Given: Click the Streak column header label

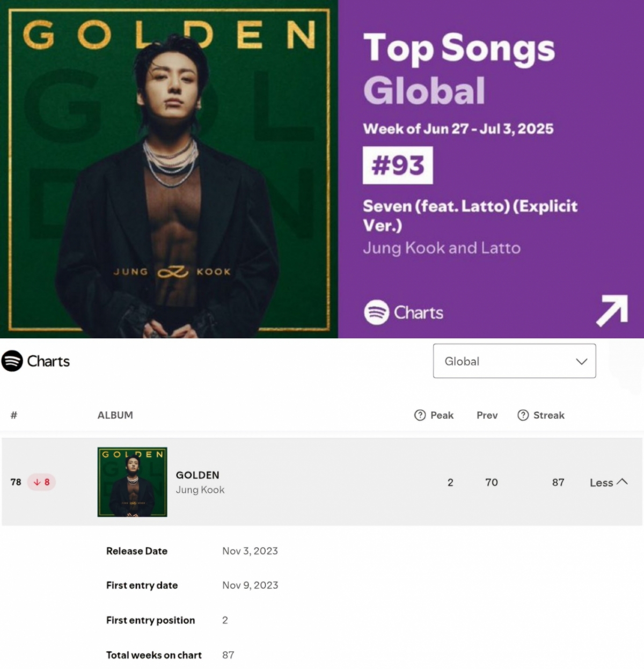Looking at the screenshot, I should (548, 415).
